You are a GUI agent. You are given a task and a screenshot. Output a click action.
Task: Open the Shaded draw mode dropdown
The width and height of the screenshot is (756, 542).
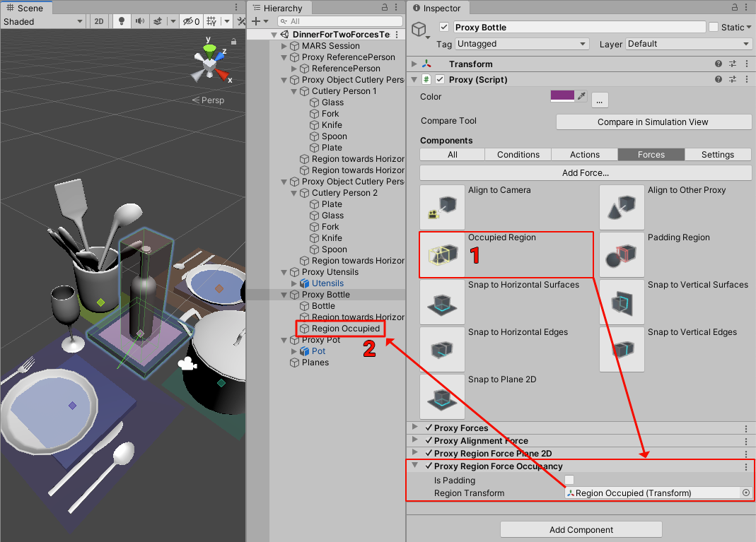(x=43, y=21)
